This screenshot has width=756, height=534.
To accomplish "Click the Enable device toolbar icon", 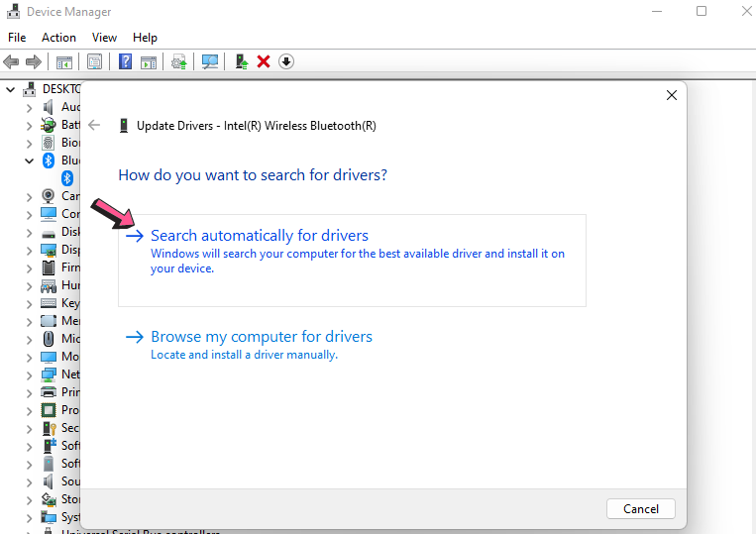I will pos(241,61).
